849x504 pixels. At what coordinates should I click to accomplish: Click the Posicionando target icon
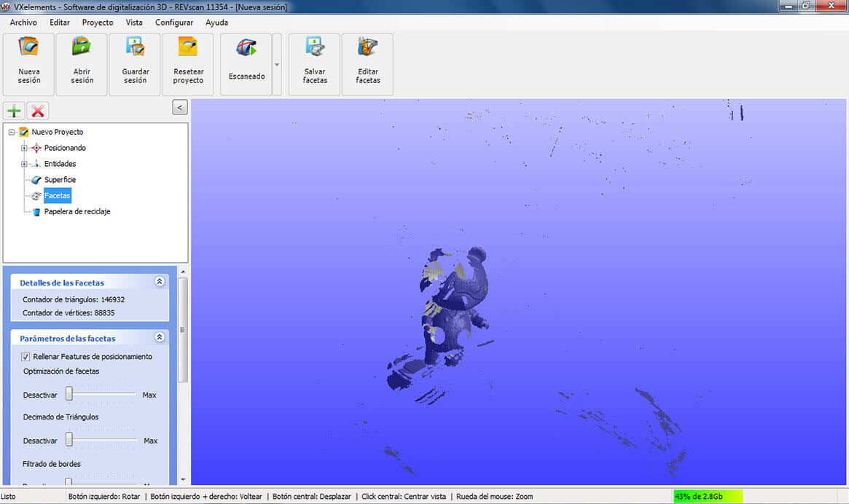[x=36, y=148]
